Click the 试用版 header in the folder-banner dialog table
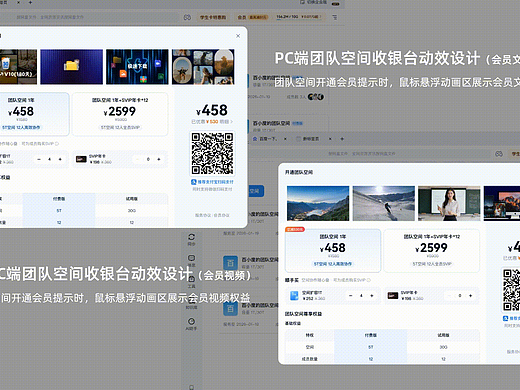520x390 pixels. pos(132,199)
